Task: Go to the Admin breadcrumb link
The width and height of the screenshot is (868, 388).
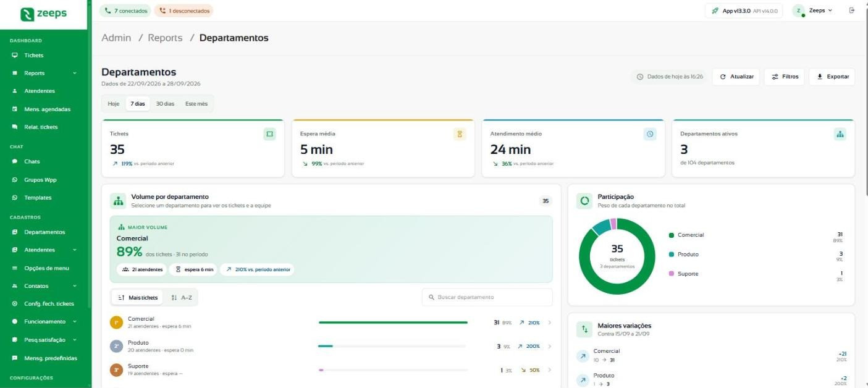Action: coord(116,38)
